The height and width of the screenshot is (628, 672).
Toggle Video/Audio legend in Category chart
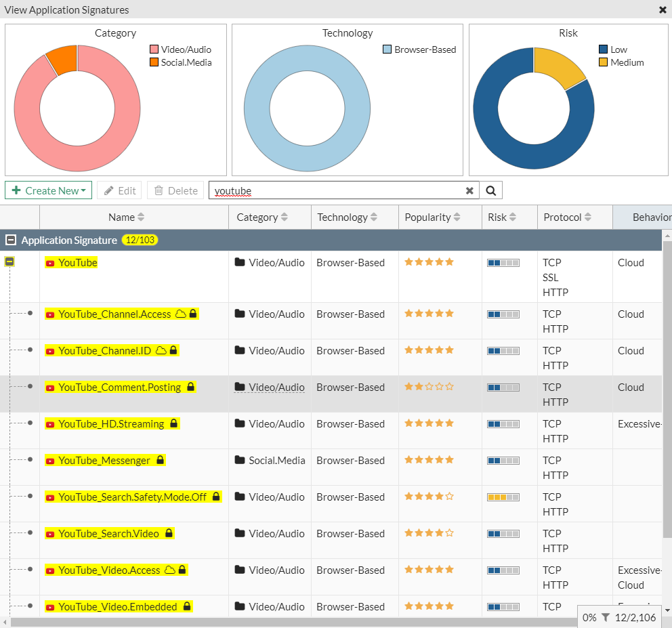click(180, 49)
